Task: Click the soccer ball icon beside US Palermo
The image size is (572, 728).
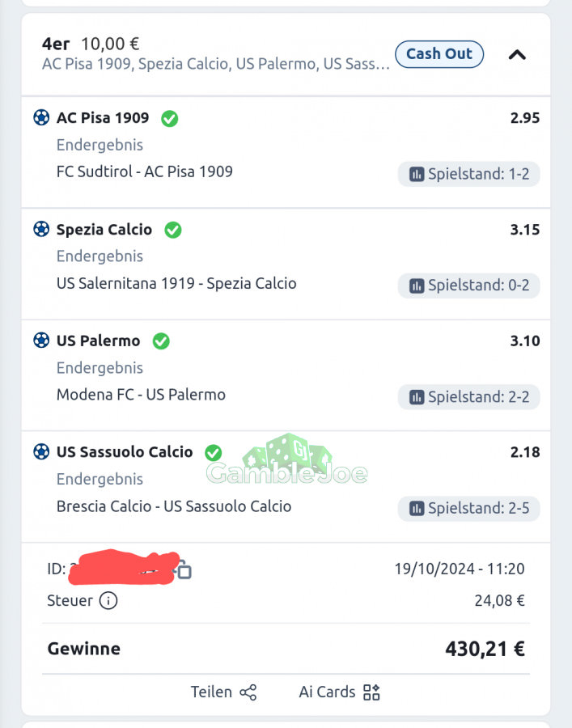Action: pos(41,341)
